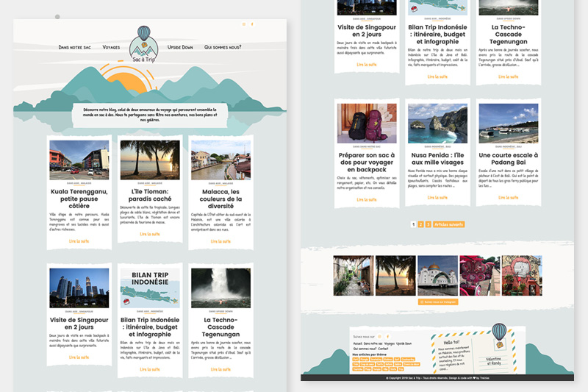Open the Kuala Terengganu article photo

point(79,160)
